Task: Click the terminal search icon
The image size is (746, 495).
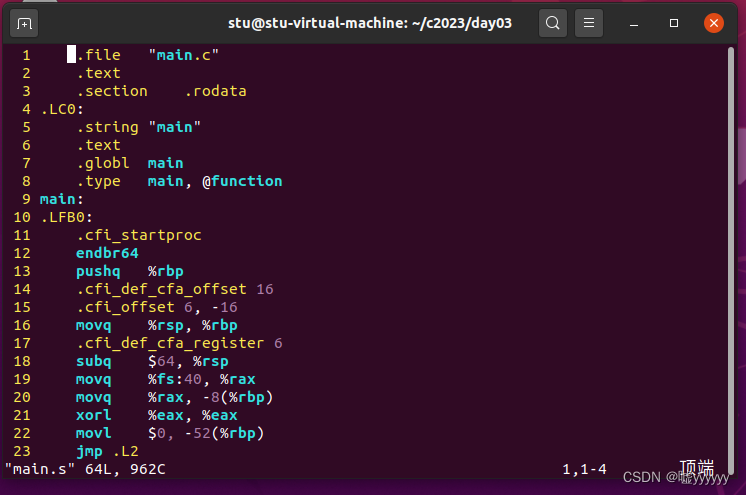Action: tap(552, 22)
